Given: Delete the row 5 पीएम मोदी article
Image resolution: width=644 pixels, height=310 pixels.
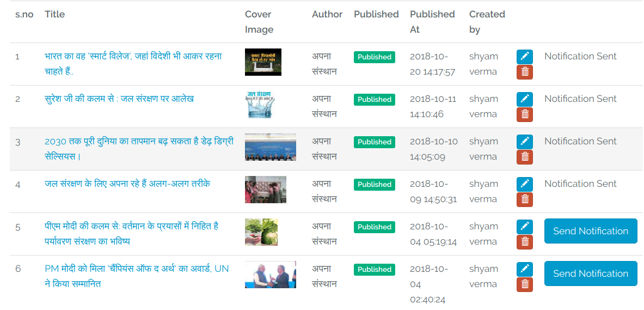Looking at the screenshot, I should (524, 242).
